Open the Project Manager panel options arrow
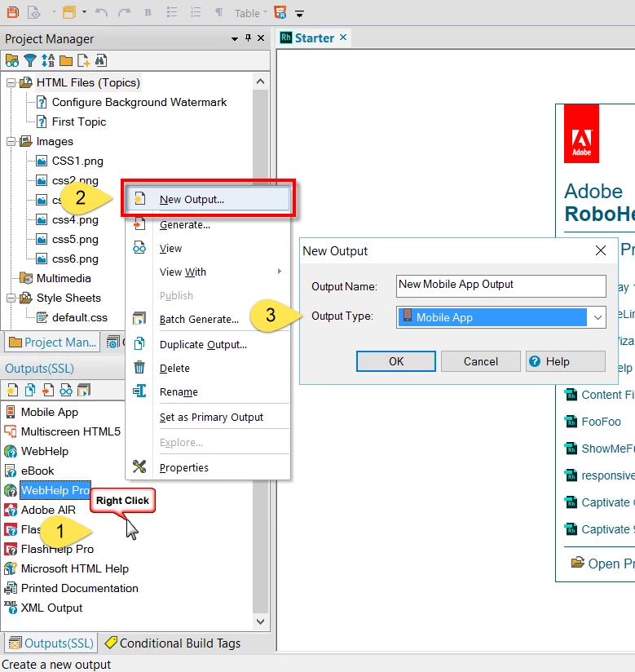The width and height of the screenshot is (635, 672). pos(235,38)
